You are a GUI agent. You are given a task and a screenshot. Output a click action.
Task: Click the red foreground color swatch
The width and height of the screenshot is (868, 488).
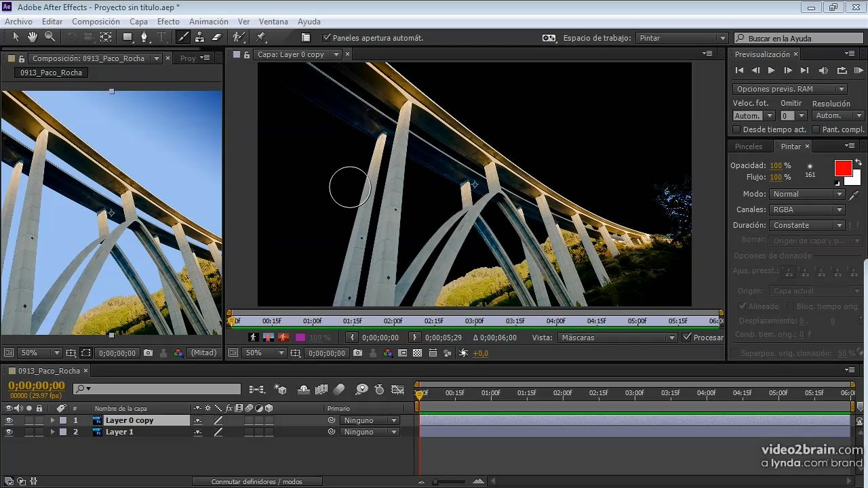coord(843,168)
